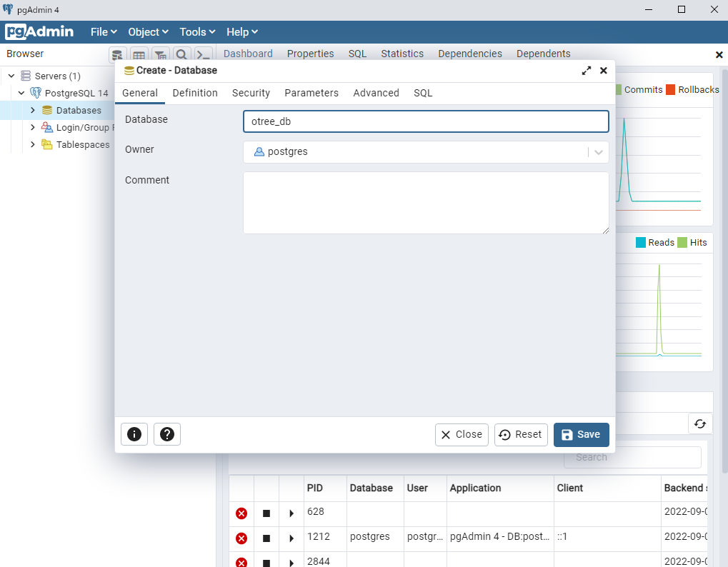
Task: Open the PSQL Tool terminal icon
Action: click(204, 55)
